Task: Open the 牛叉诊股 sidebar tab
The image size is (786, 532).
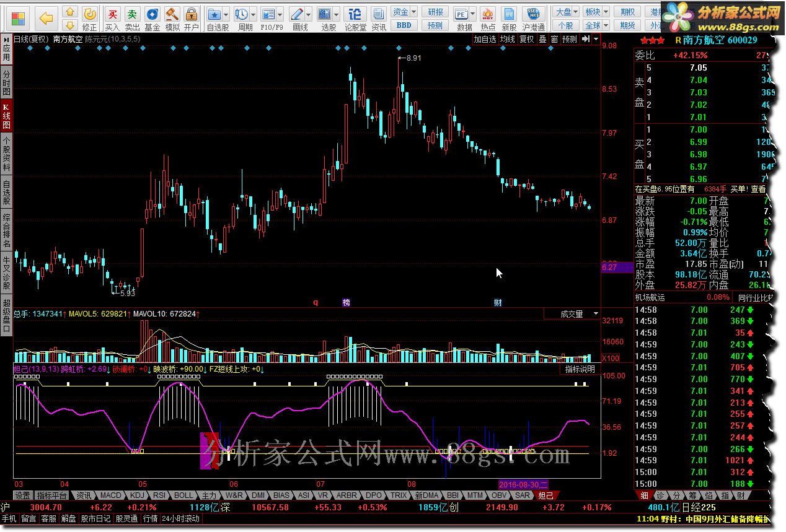Action: coord(6,273)
